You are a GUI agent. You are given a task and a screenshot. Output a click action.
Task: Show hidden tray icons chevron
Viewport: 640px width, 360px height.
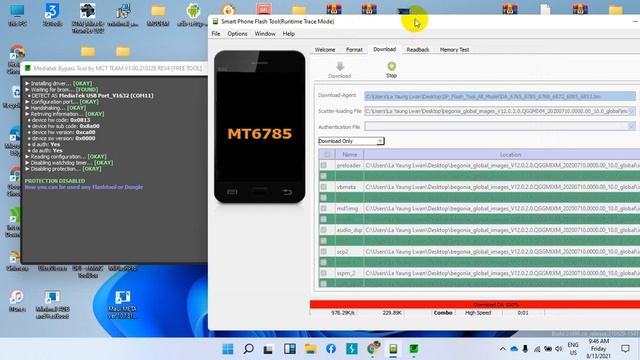tap(503, 349)
